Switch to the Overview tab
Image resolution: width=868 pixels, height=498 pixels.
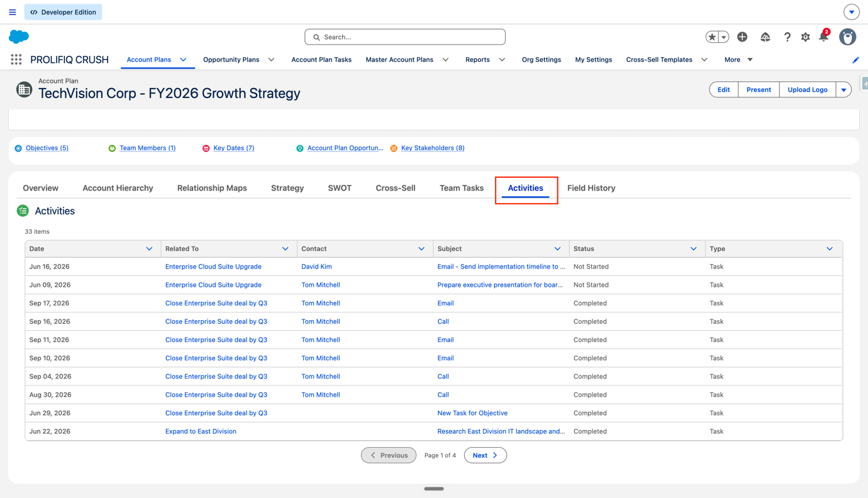[x=41, y=188]
